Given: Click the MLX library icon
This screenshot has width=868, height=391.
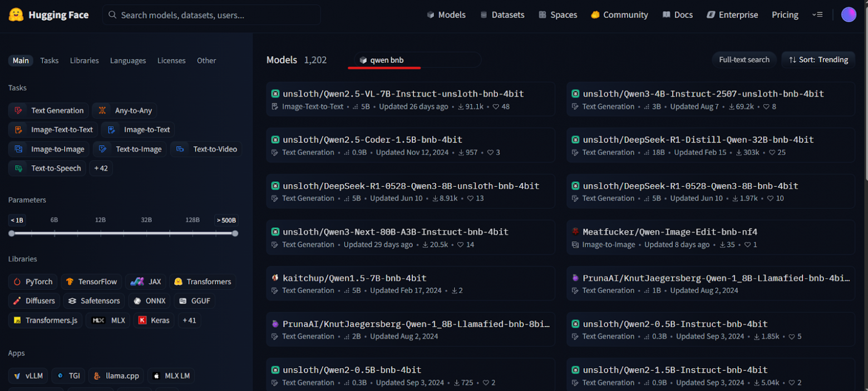Looking at the screenshot, I should pos(99,320).
